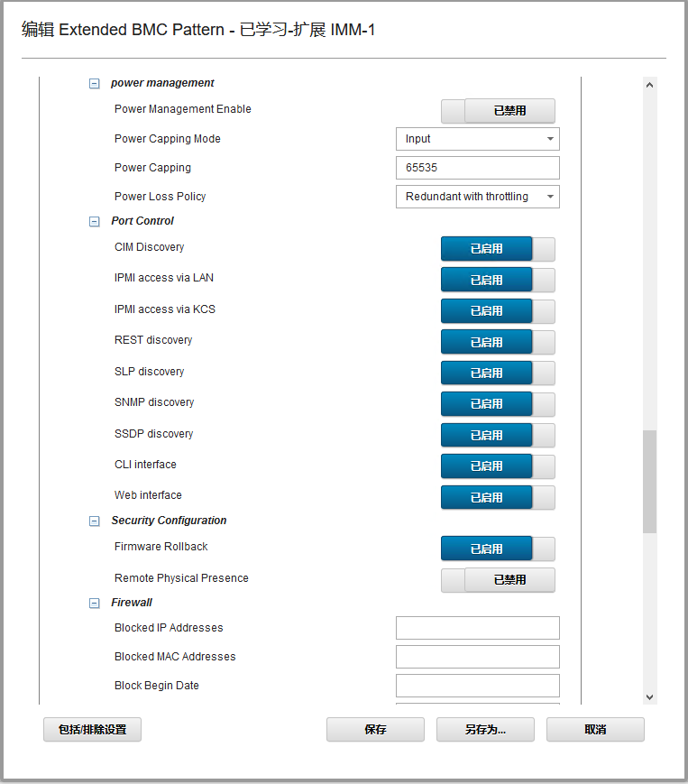Click the Cancel button (取消)
Screen dimensions: 688x784
pyautogui.click(x=595, y=730)
